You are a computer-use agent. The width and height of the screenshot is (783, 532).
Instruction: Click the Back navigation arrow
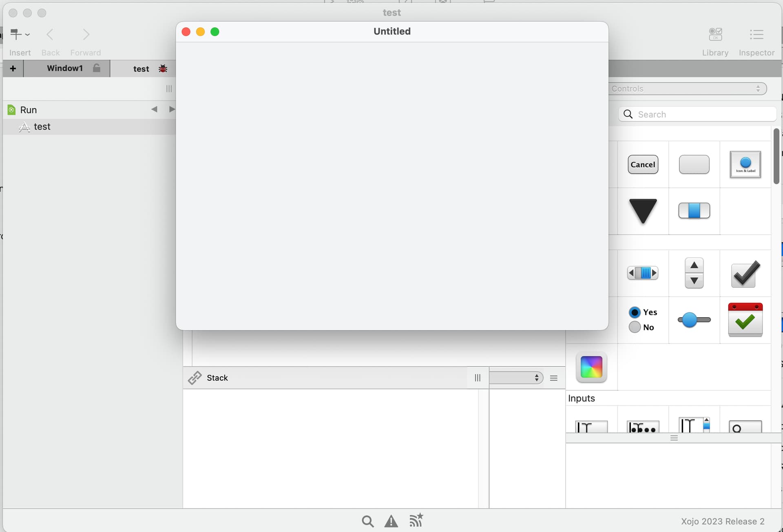(50, 35)
